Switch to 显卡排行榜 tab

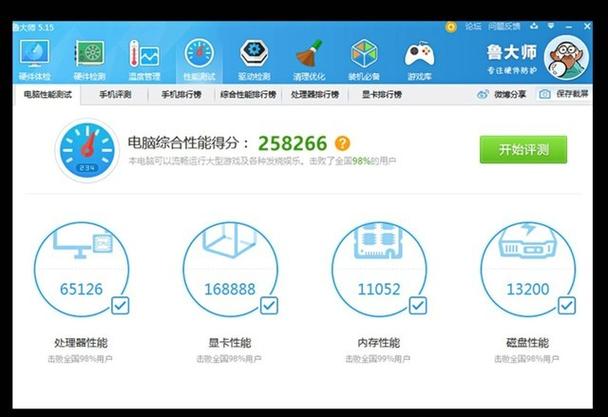tap(382, 95)
